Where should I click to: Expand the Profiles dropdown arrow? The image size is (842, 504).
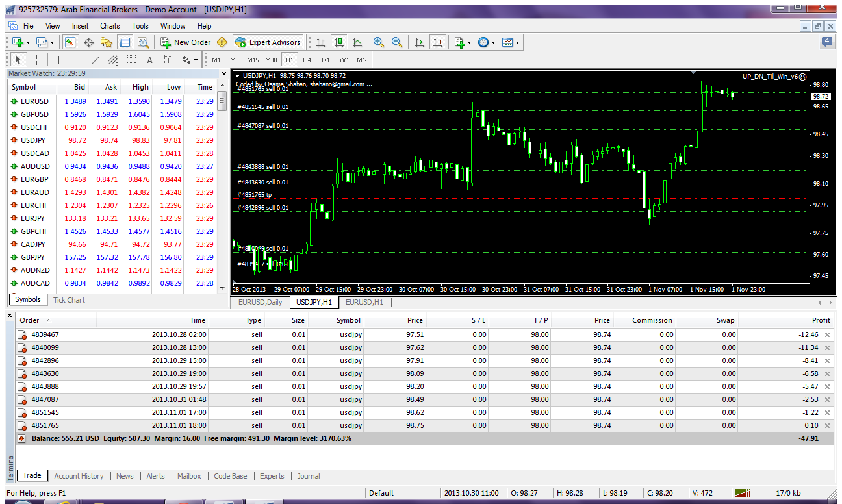pos(52,42)
